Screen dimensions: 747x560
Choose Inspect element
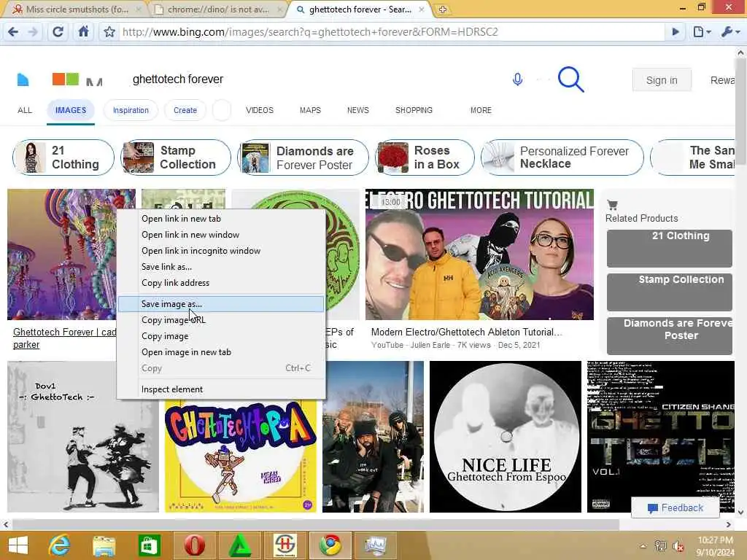click(x=222, y=389)
